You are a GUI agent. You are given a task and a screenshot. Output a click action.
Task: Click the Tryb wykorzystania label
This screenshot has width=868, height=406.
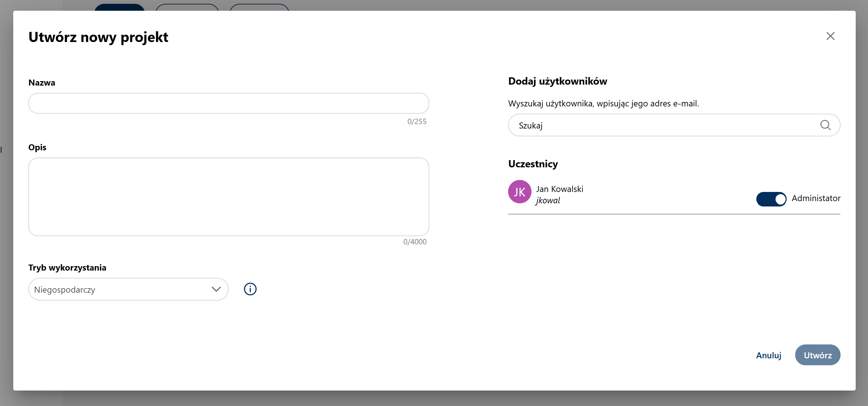pyautogui.click(x=67, y=268)
